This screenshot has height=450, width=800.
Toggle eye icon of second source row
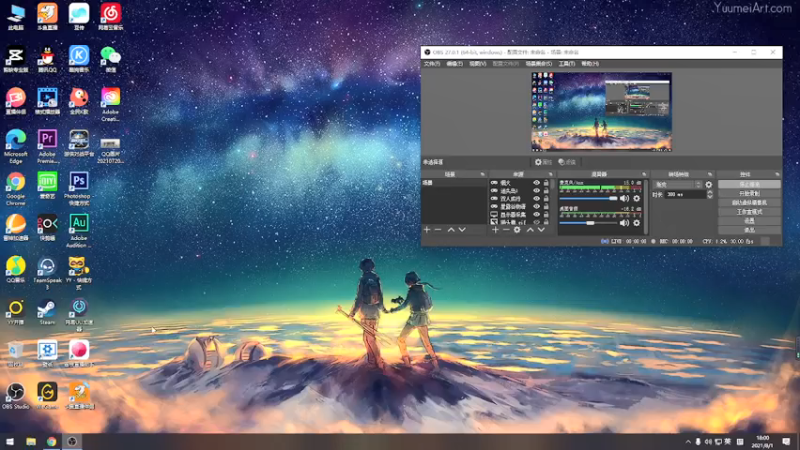click(x=536, y=191)
